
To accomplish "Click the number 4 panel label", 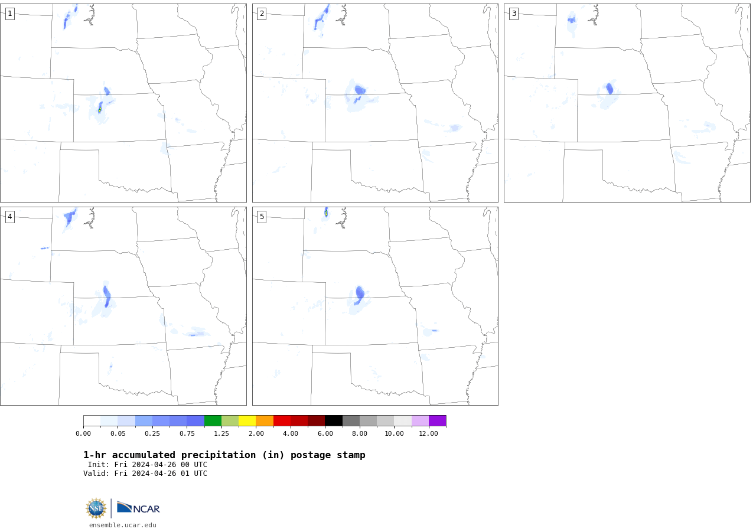I will [x=9, y=217].
